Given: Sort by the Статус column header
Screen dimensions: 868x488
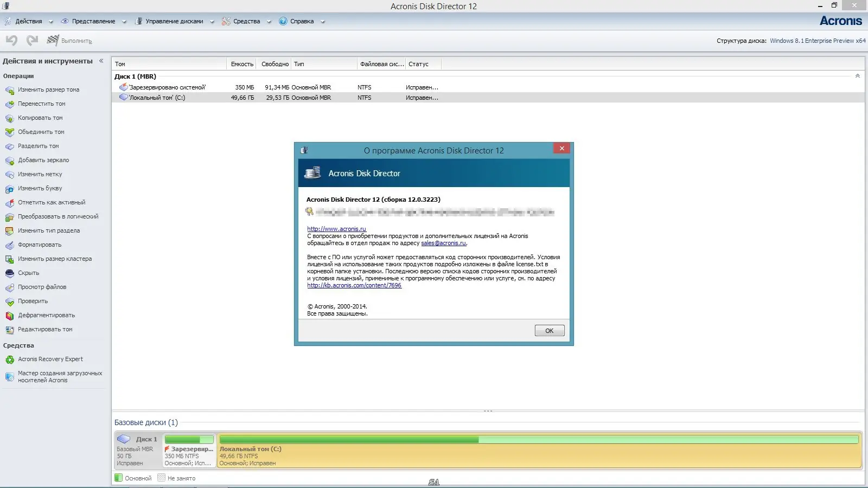Looking at the screenshot, I should click(x=424, y=64).
